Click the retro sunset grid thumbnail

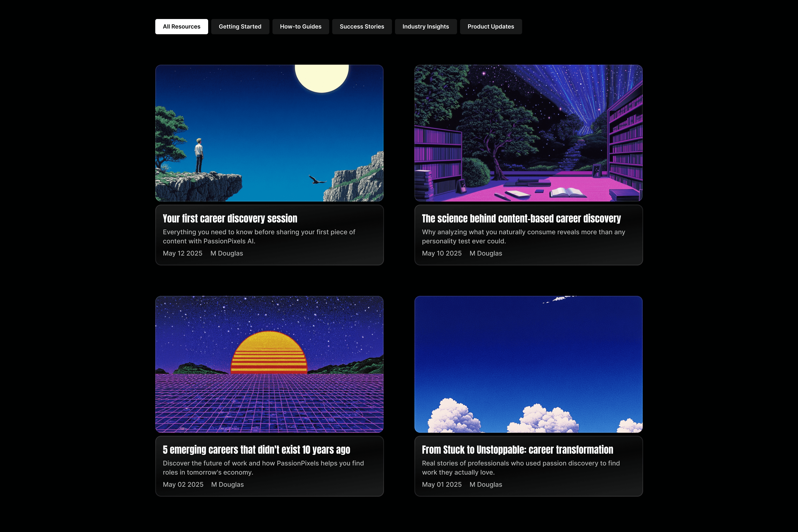pyautogui.click(x=269, y=364)
